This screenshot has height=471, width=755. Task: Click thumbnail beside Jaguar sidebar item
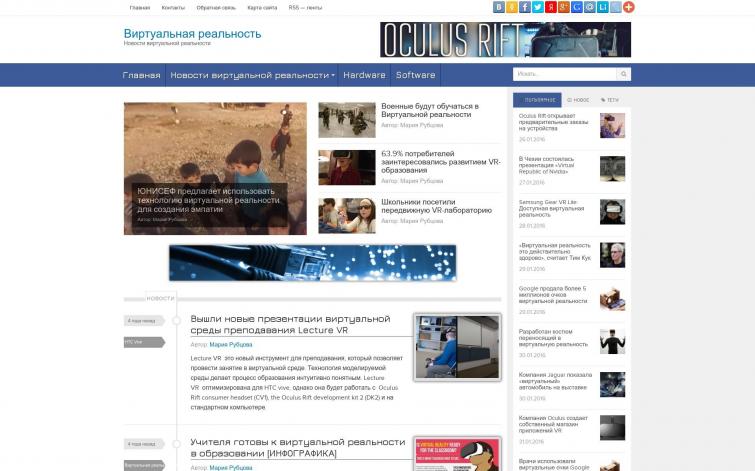point(612,384)
